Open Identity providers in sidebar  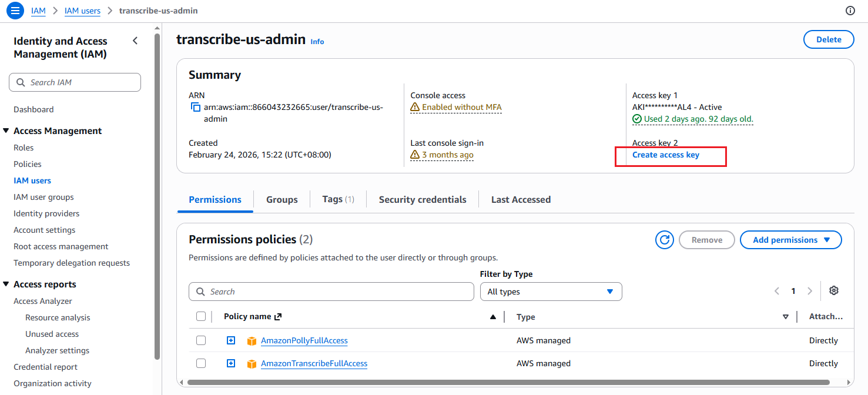46,213
